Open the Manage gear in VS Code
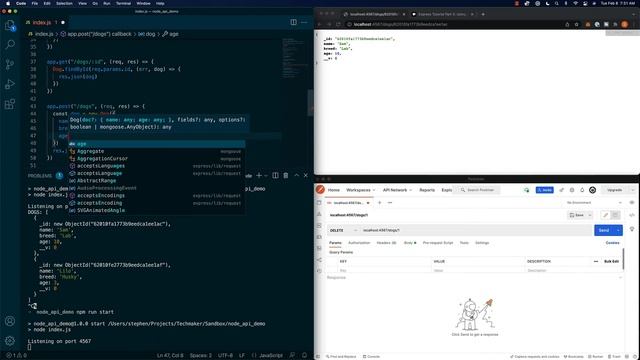This screenshot has height=360, width=640. point(10,340)
